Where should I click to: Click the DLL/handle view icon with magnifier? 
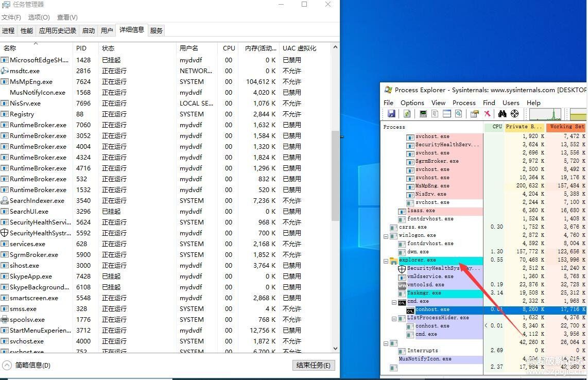[458, 114]
